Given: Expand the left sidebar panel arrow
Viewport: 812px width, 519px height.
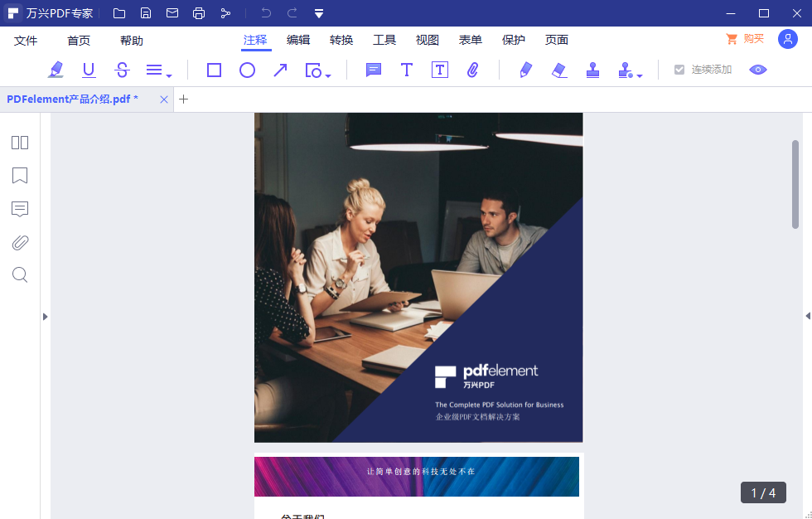Looking at the screenshot, I should [45, 316].
